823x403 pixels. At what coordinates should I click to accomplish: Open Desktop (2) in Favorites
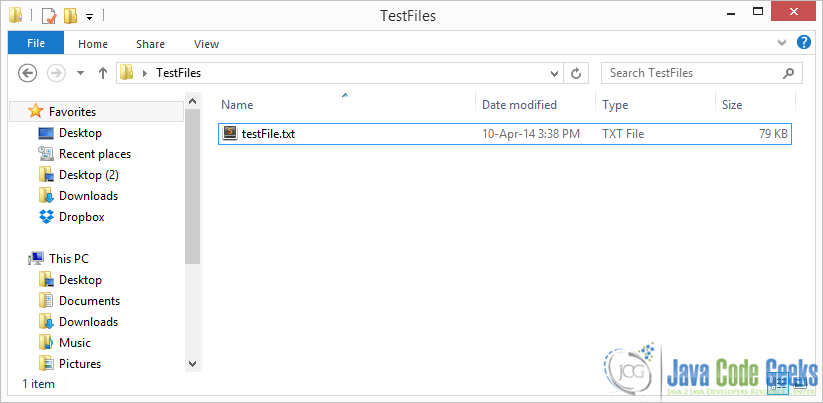(89, 175)
